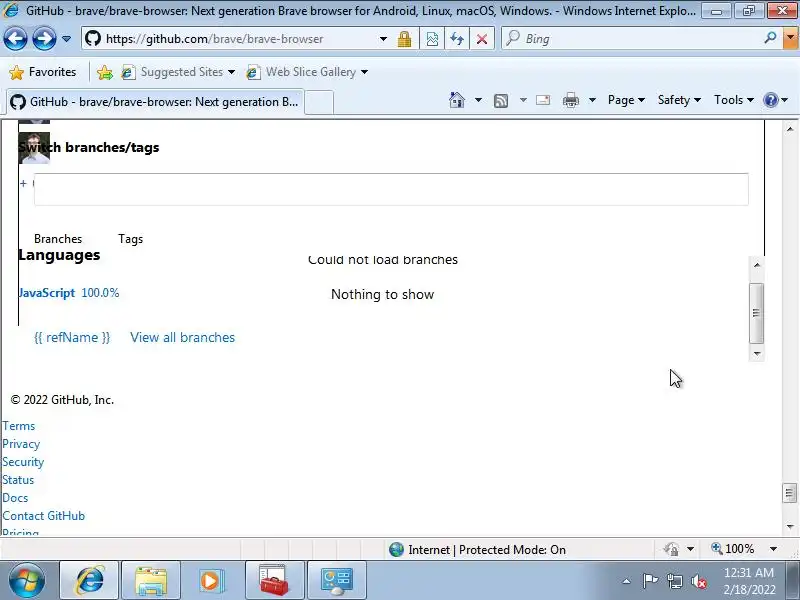Click the Read Mail icon
Image resolution: width=800 pixels, height=600 pixels.
pos(543,100)
